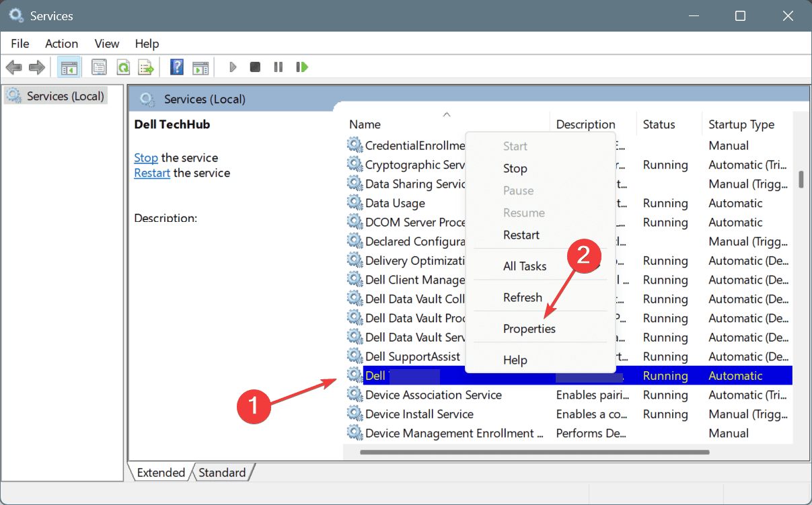The width and height of the screenshot is (812, 505).
Task: Click the Restart Service toolbar icon
Action: 302,67
